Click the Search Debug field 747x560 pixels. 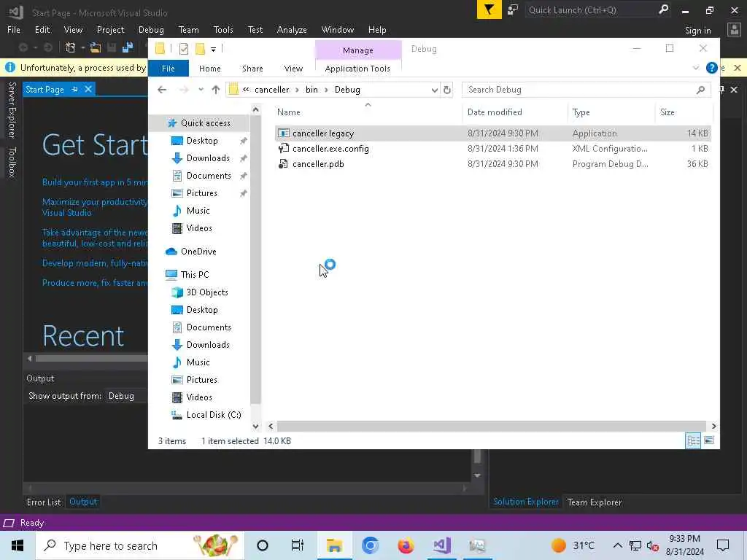[x=586, y=90]
